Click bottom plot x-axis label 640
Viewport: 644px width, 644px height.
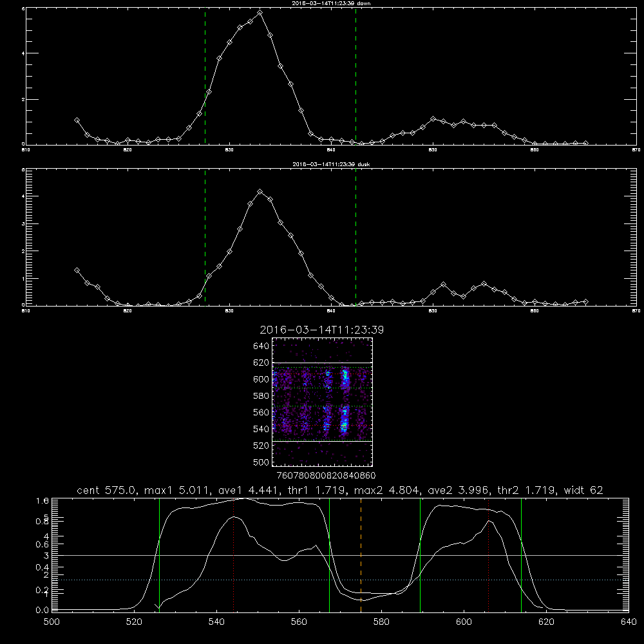click(629, 622)
